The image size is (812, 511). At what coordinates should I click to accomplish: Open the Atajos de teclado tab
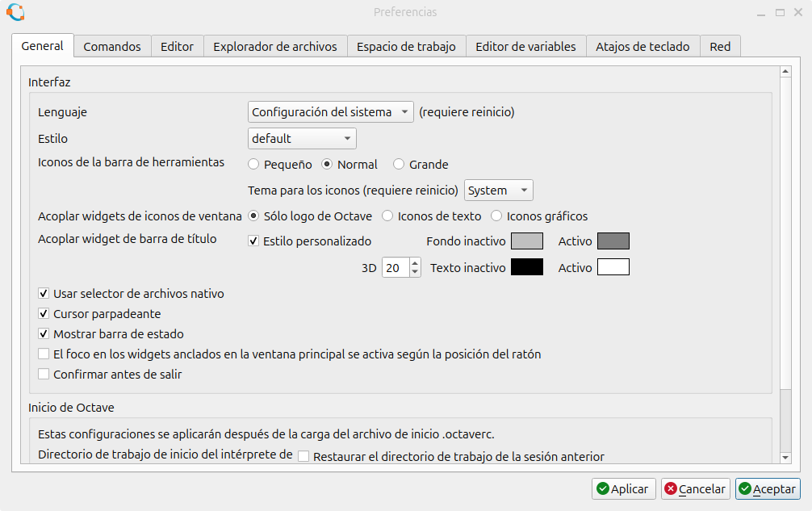(642, 47)
